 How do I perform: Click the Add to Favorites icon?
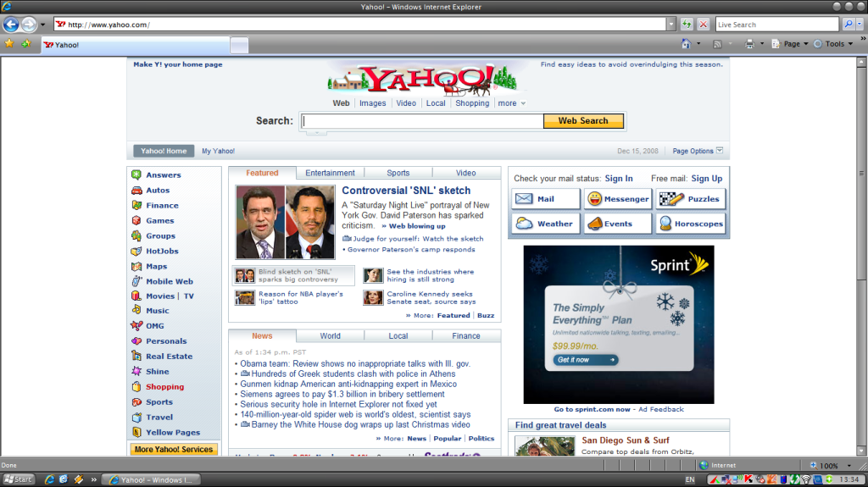coord(26,44)
